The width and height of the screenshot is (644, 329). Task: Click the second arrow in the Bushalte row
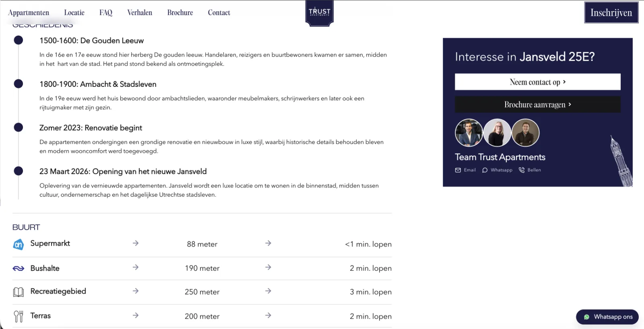coord(268,267)
